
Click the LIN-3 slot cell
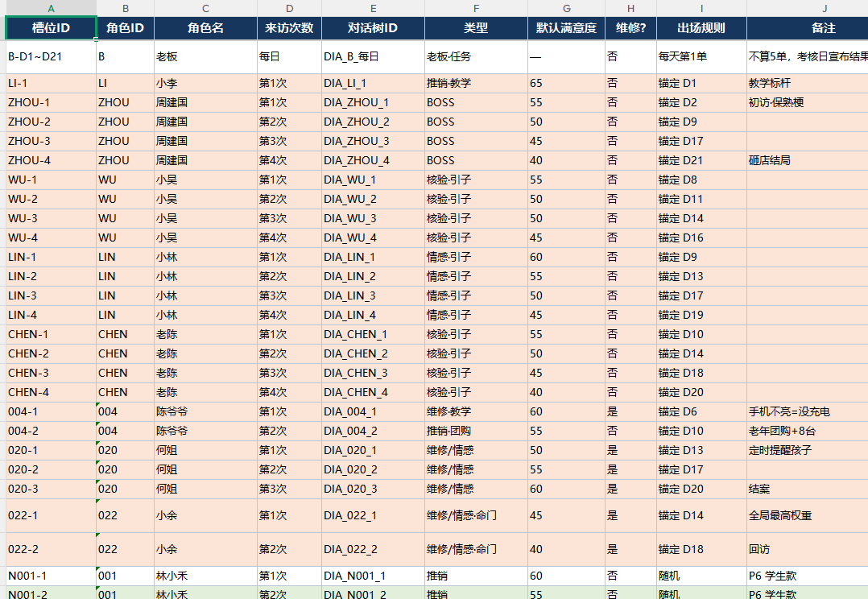(51, 295)
